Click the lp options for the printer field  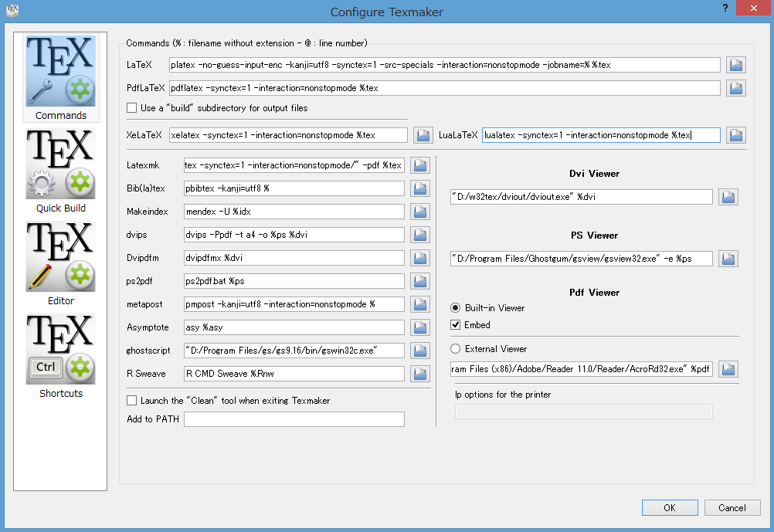click(x=583, y=412)
